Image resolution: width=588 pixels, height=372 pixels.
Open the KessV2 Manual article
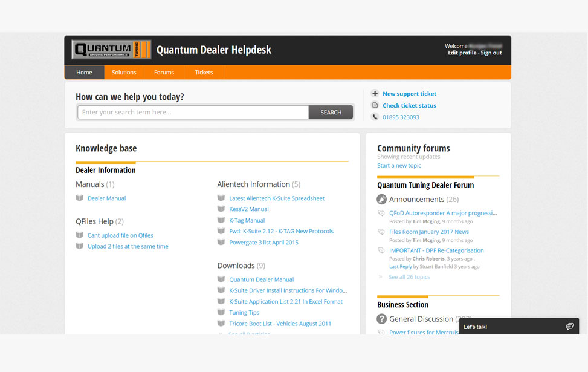(248, 209)
